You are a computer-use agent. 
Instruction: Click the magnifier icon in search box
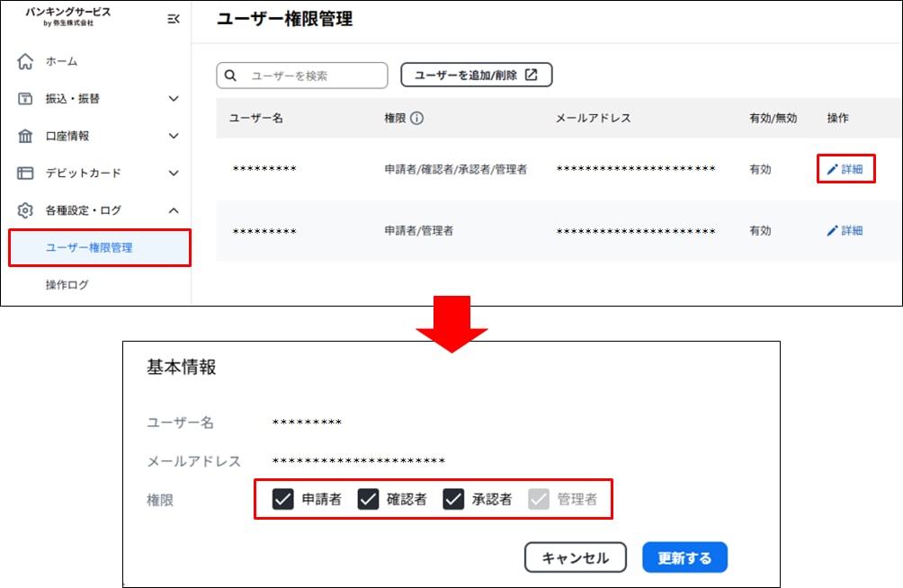[231, 76]
